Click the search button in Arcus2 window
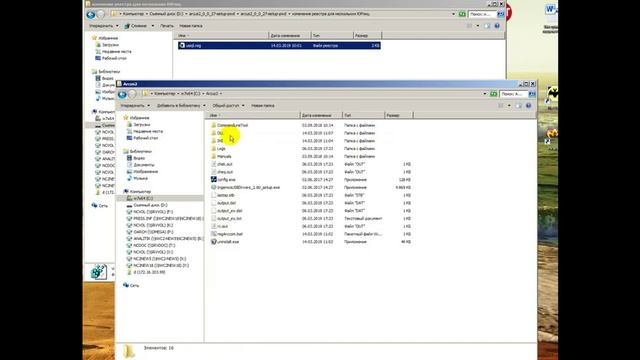The image size is (640, 360). coord(532,94)
